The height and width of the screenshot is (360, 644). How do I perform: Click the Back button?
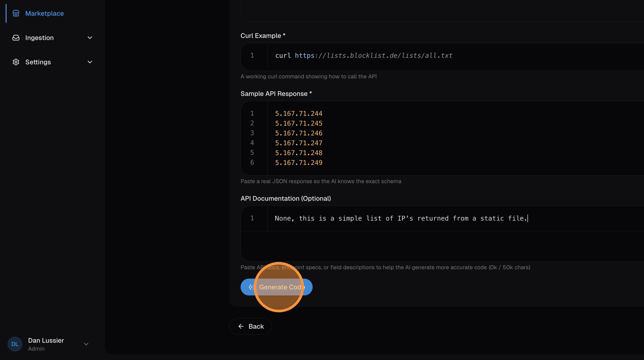click(250, 326)
